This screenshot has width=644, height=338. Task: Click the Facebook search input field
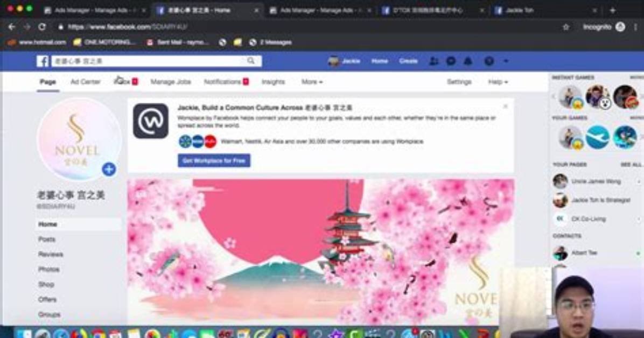tap(148, 61)
